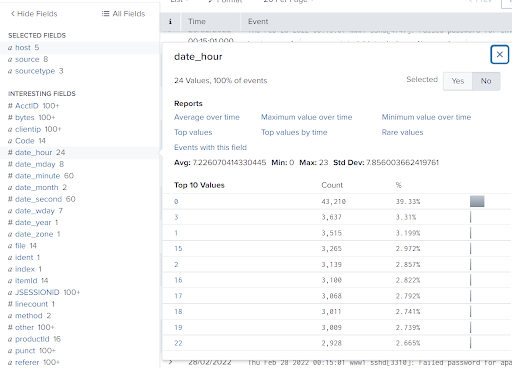
Task: Click the All Fields list icon
Action: pos(105,14)
